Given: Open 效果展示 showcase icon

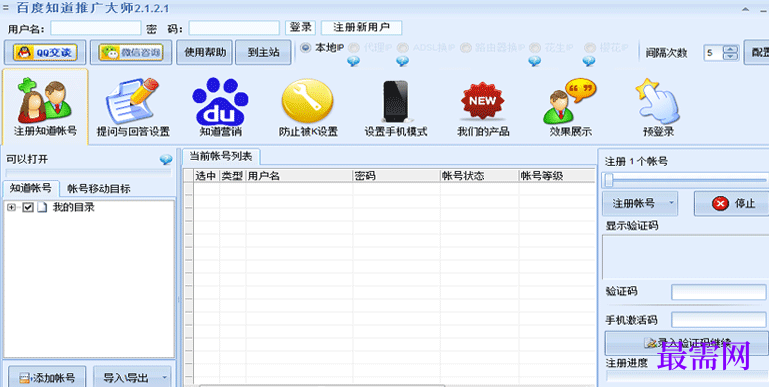Looking at the screenshot, I should (x=570, y=108).
